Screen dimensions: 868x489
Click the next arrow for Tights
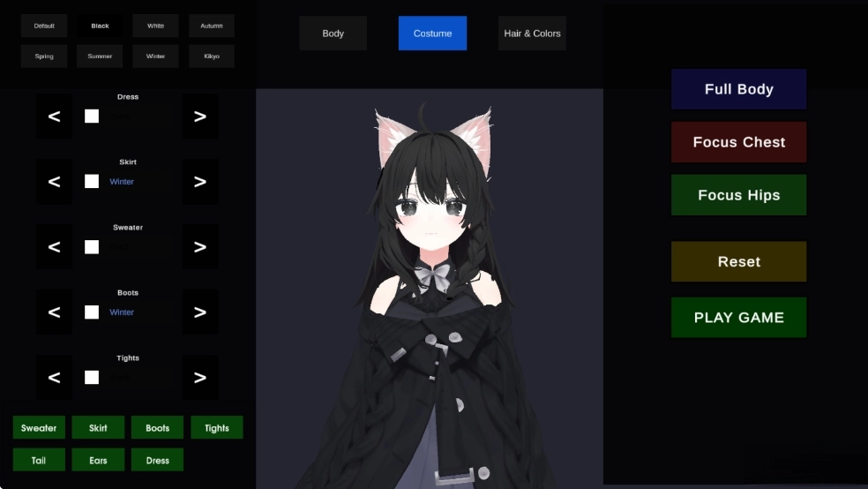point(200,378)
